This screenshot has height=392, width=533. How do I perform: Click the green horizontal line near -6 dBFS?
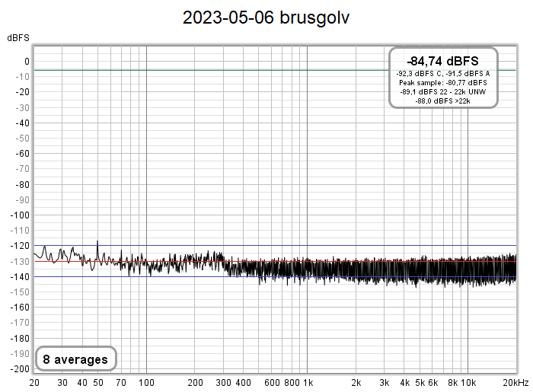pos(228,70)
